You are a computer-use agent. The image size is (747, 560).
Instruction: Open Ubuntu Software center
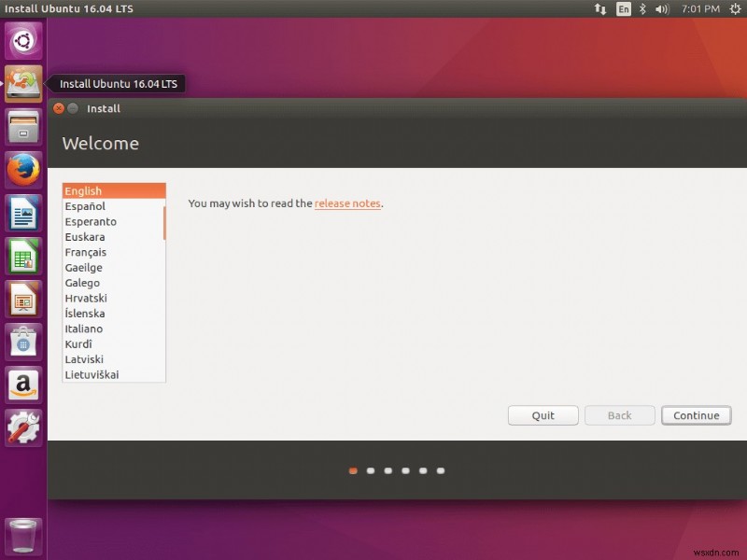pyautogui.click(x=22, y=342)
